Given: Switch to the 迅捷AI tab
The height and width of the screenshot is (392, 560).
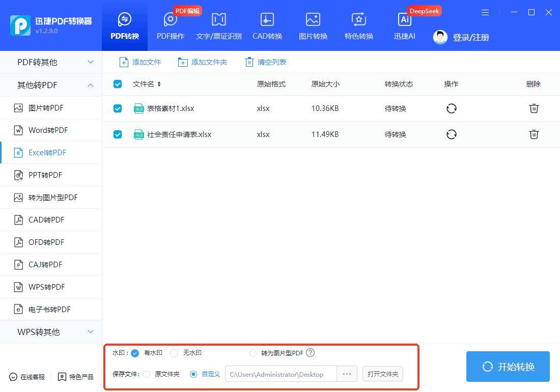Looking at the screenshot, I should 404,26.
